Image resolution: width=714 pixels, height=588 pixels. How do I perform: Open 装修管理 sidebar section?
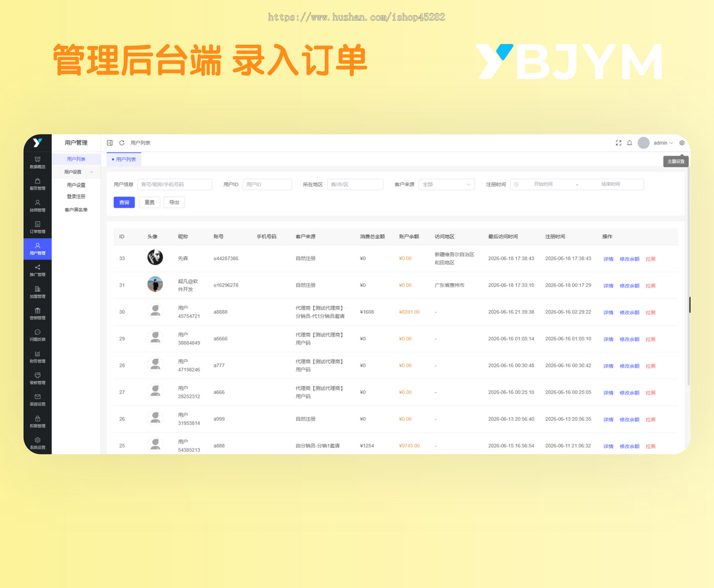(x=37, y=379)
